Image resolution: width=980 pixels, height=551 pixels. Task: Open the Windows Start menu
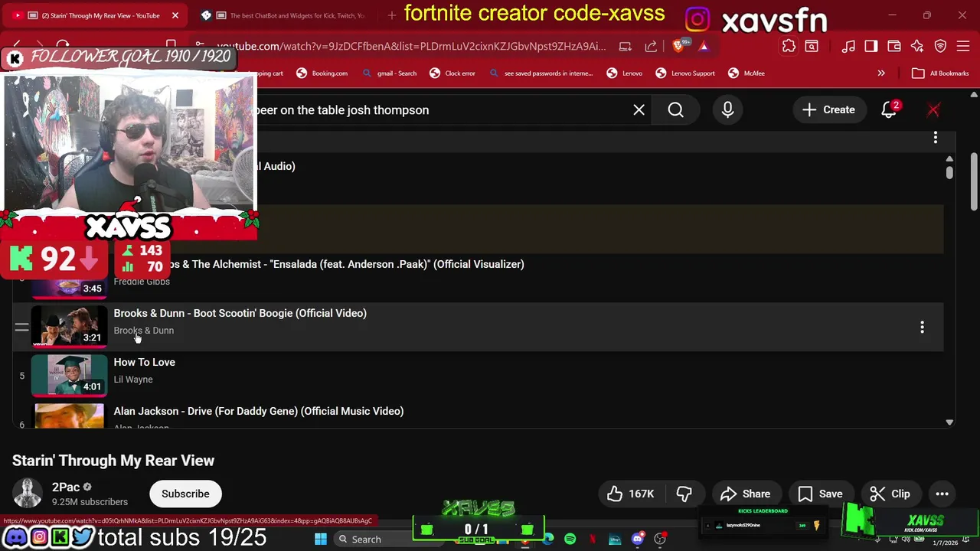click(x=320, y=539)
